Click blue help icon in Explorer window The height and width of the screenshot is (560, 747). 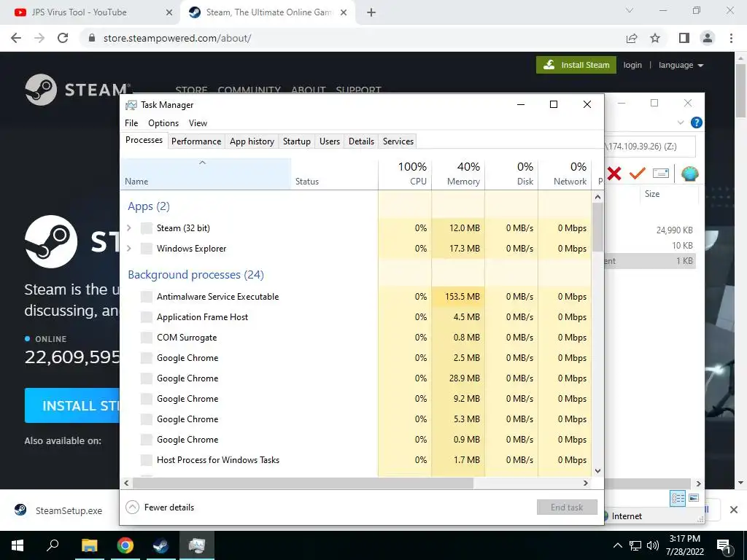pos(696,122)
